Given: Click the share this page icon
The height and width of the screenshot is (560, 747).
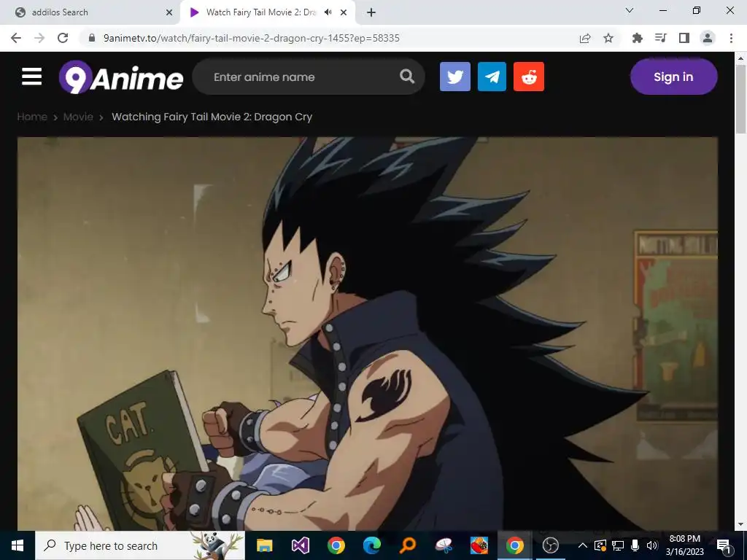Looking at the screenshot, I should click(x=585, y=38).
